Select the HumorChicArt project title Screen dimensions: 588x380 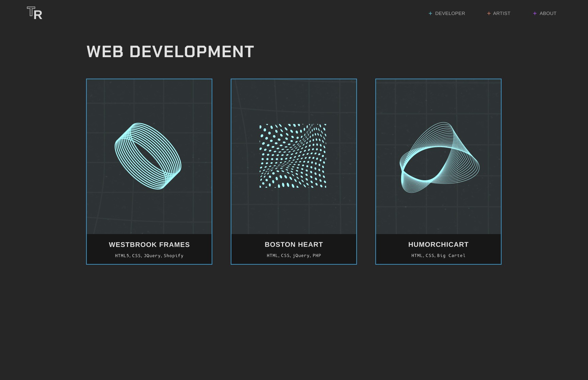tap(438, 245)
